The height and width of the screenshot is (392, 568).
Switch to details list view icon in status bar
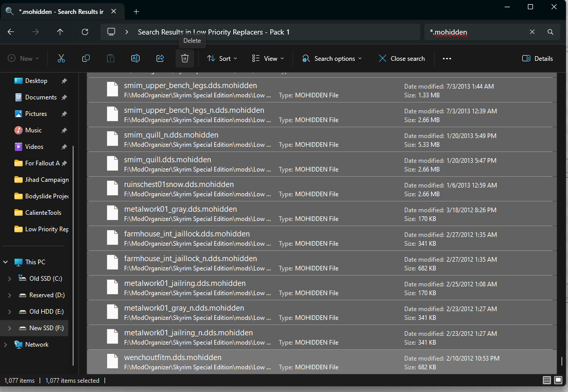click(546, 380)
